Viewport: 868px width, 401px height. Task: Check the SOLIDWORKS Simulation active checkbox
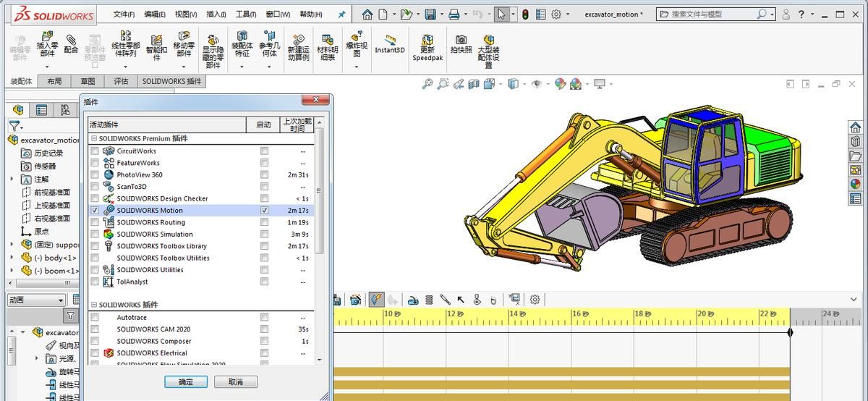click(95, 234)
